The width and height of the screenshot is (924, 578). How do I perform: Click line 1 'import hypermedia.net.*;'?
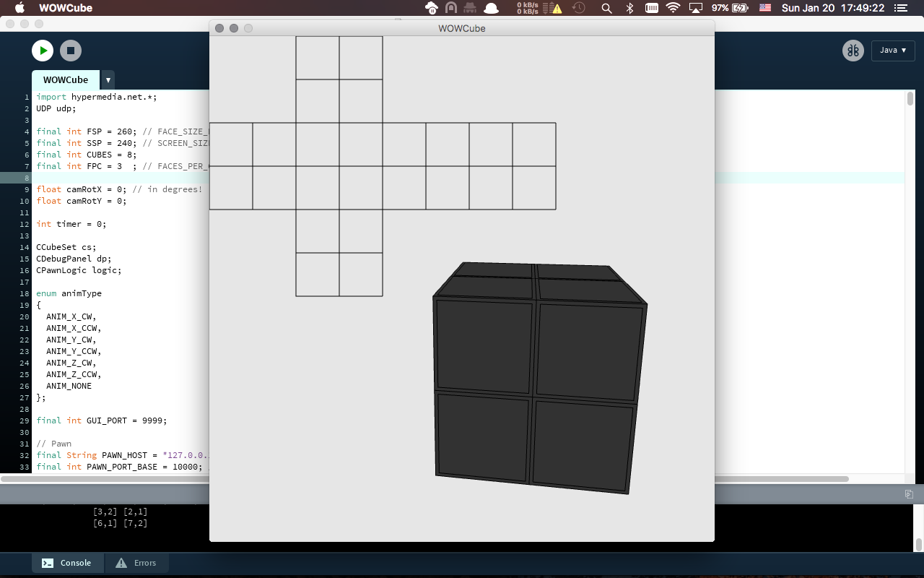(x=97, y=97)
